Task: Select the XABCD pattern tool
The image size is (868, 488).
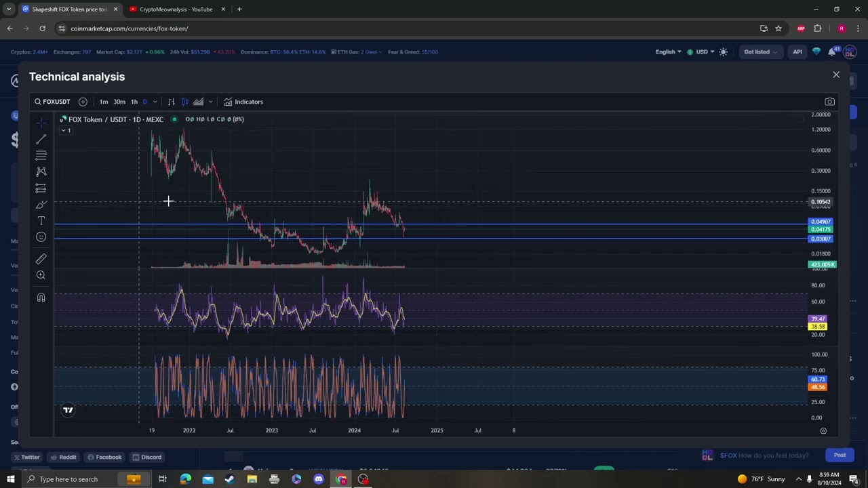Action: (41, 171)
